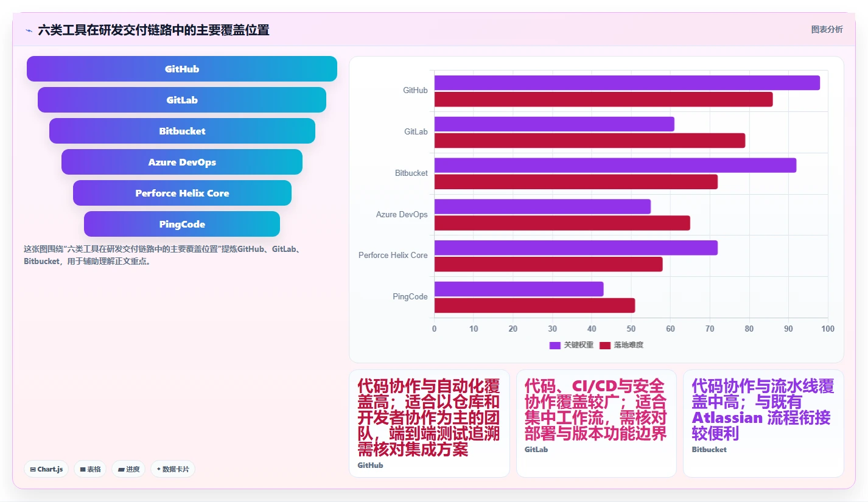Click the 100 x-axis tick value

(x=828, y=329)
